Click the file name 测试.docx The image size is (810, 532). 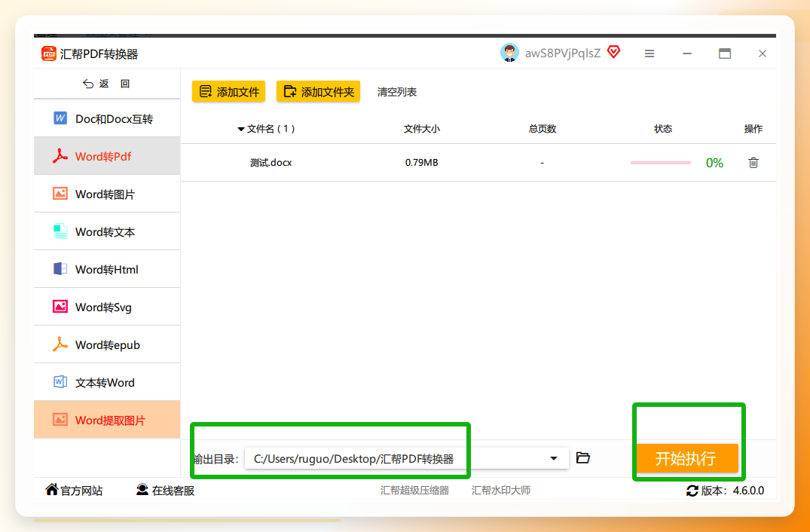(271, 163)
